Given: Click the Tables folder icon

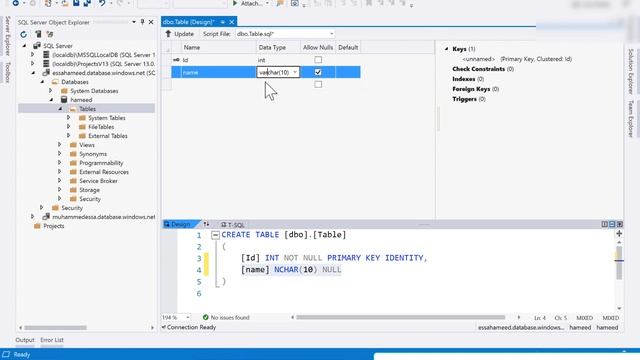Looking at the screenshot, I should [x=73, y=109].
